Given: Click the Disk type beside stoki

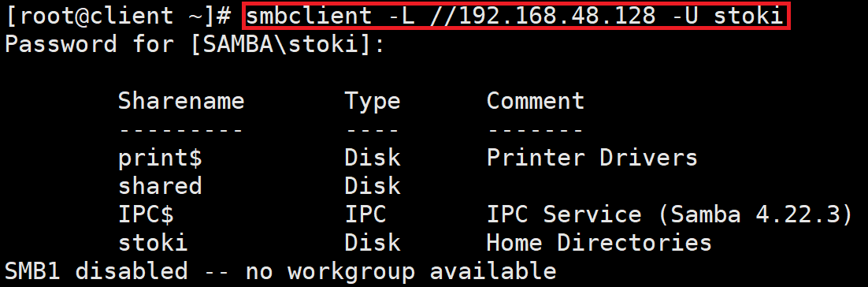Looking at the screenshot, I should 372,243.
